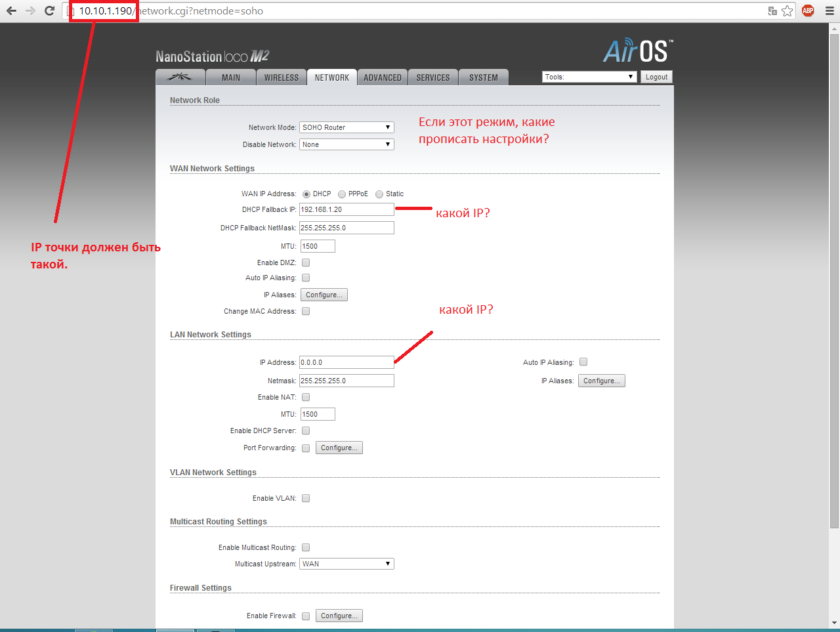Configure LAN IP Aliases
This screenshot has width=840, height=632.
(x=602, y=381)
